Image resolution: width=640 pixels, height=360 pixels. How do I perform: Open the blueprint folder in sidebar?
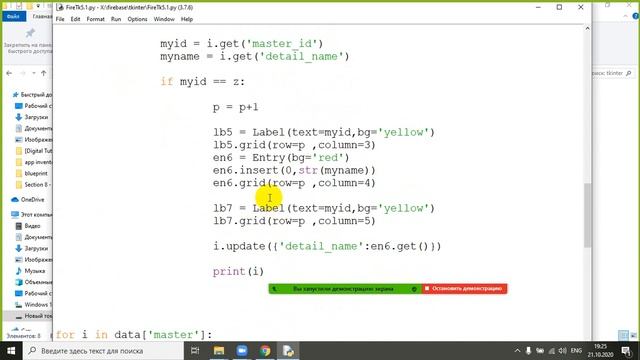32,173
